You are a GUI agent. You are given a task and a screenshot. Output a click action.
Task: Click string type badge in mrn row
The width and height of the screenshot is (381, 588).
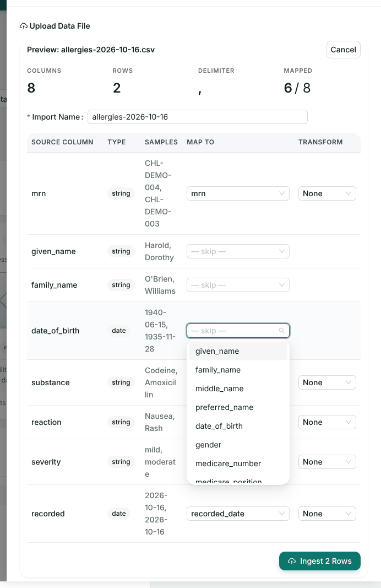(121, 193)
